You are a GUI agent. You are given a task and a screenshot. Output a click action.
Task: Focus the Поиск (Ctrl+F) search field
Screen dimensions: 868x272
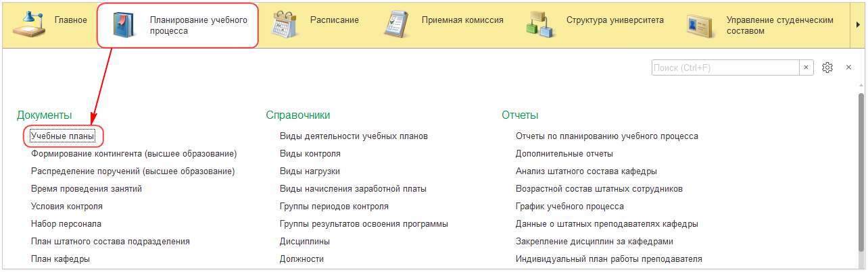(726, 67)
